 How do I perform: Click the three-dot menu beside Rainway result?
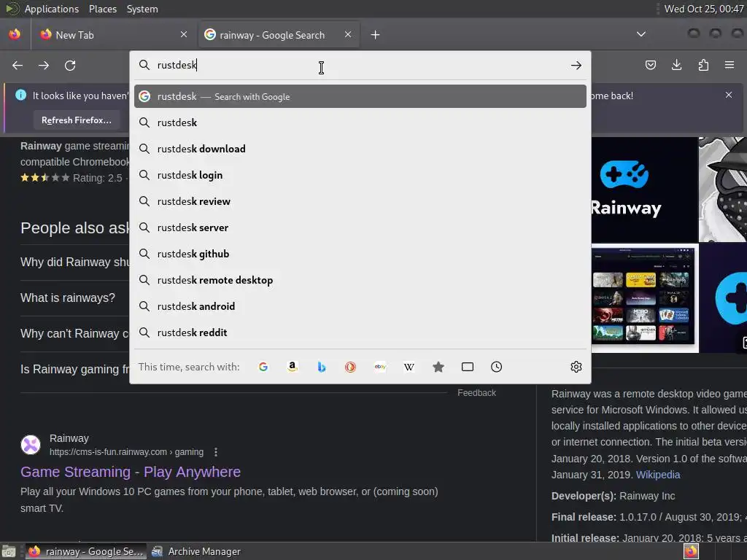click(x=216, y=452)
